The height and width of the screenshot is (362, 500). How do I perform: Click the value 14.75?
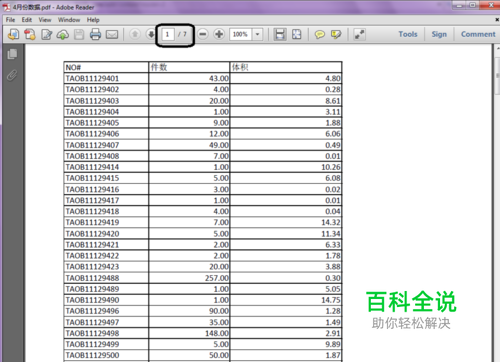pos(331,300)
